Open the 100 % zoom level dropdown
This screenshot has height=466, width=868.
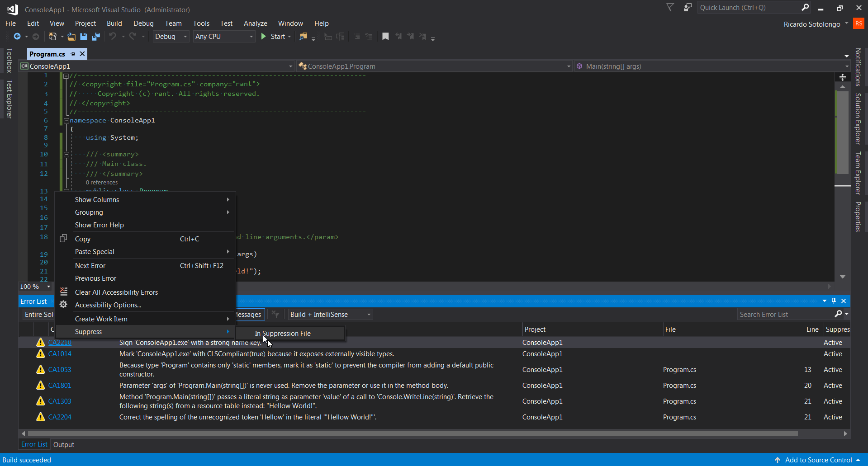35,287
